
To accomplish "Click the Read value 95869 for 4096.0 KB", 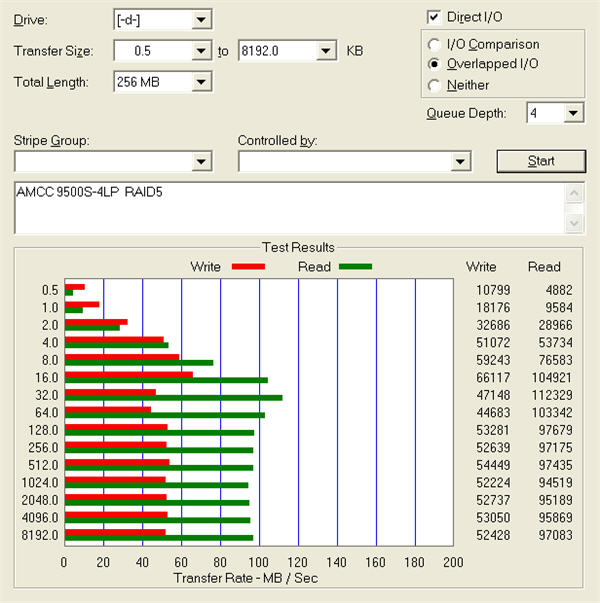I will 555,518.
